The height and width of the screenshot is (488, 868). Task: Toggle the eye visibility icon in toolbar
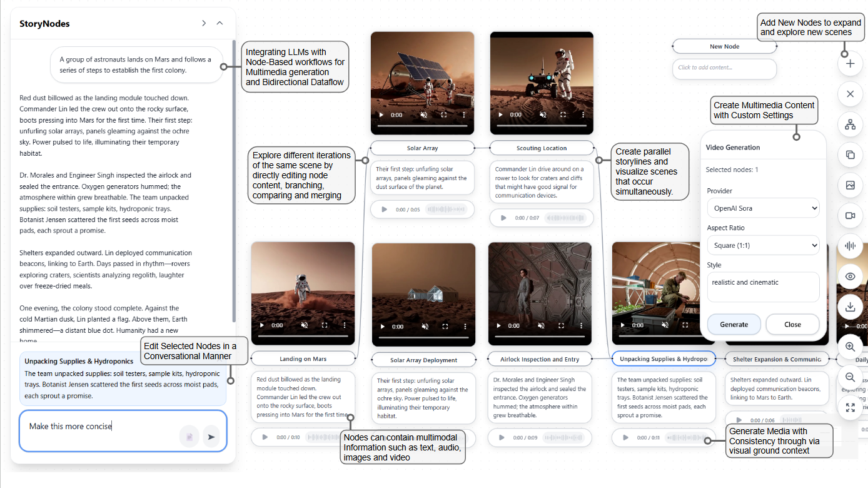click(850, 277)
